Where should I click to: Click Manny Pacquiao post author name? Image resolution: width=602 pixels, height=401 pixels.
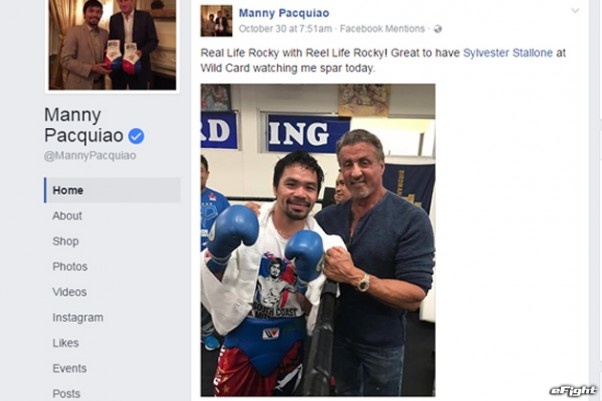coord(284,13)
